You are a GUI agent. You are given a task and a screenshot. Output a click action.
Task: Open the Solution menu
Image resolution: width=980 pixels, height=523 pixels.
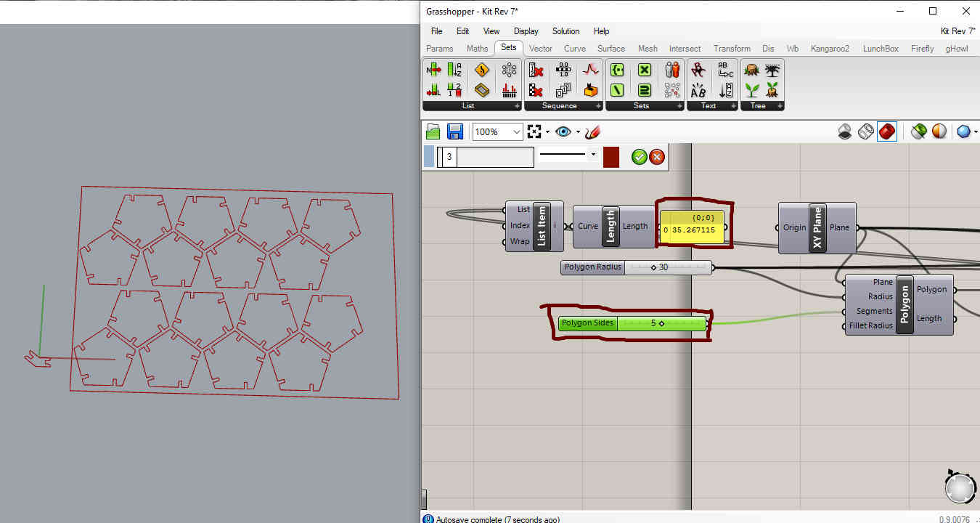pyautogui.click(x=565, y=31)
